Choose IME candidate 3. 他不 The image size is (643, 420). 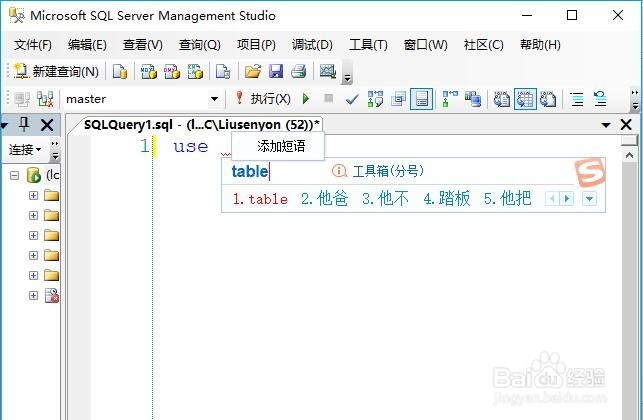click(x=385, y=199)
